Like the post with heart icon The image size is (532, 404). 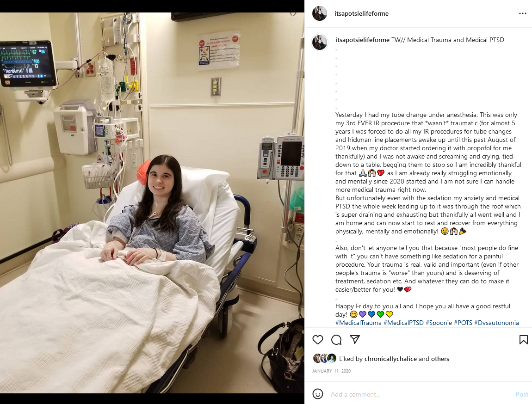[x=317, y=340]
